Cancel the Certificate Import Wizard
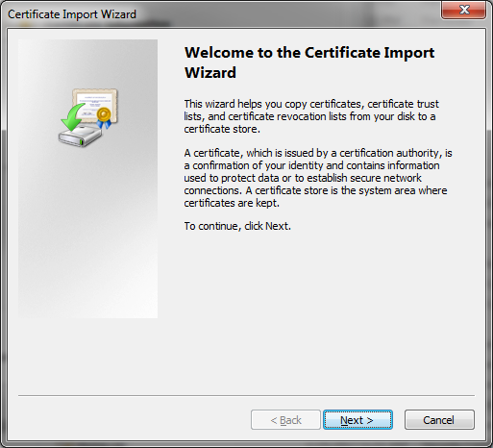This screenshot has width=493, height=448. coord(439,420)
